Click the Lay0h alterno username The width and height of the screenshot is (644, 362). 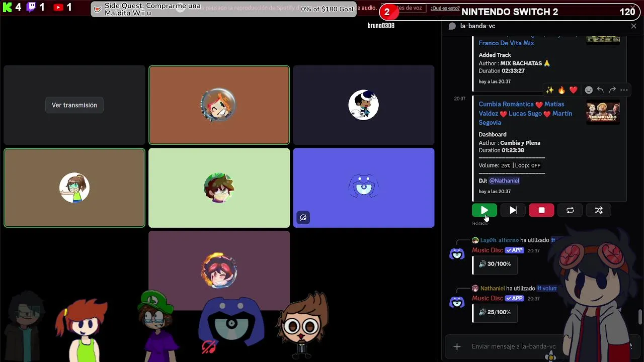click(499, 240)
